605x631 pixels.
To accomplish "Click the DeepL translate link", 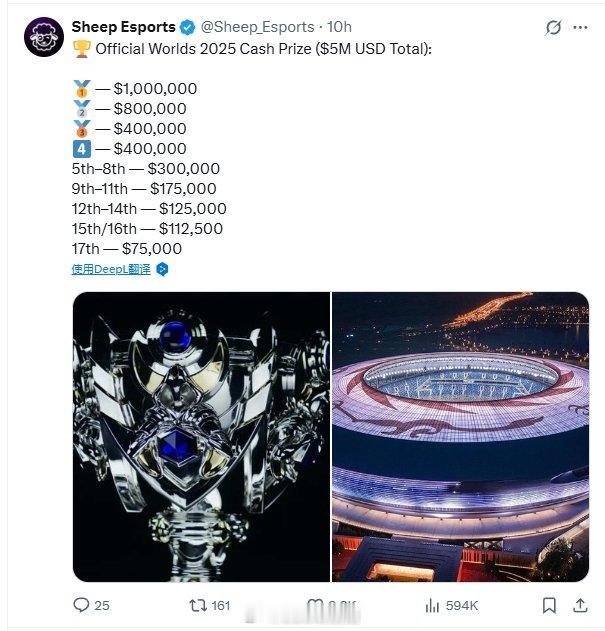I will pos(111,269).
